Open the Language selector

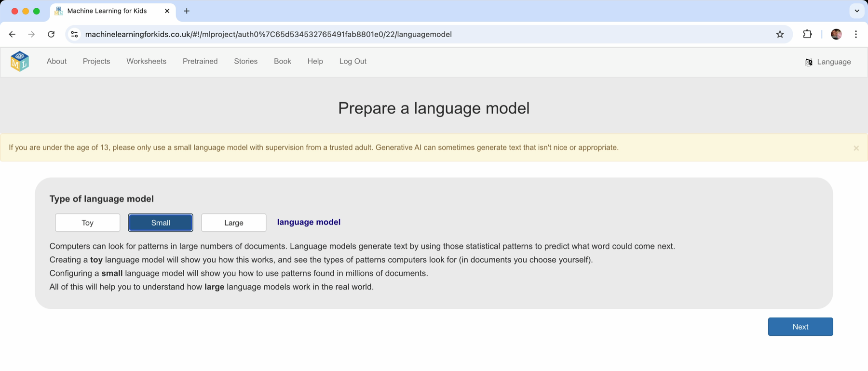(828, 62)
